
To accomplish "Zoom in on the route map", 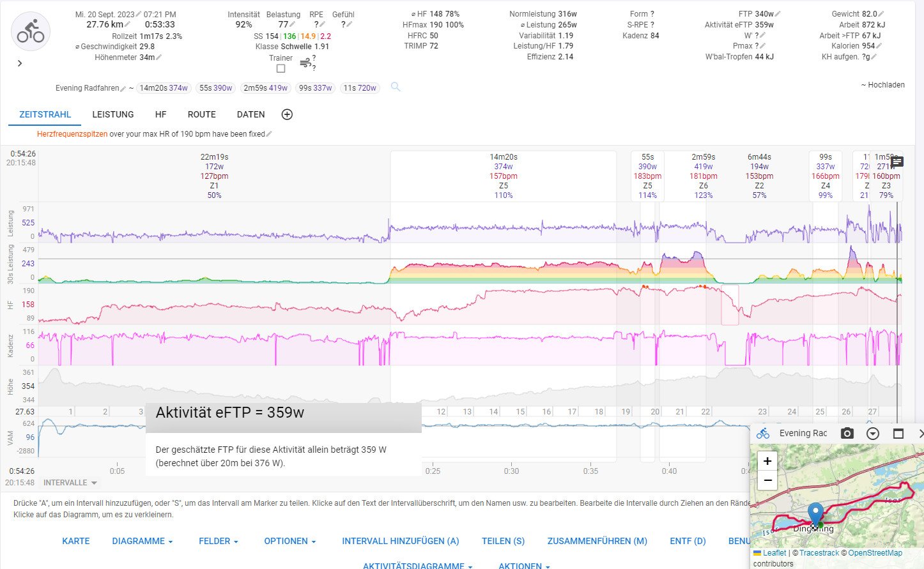I will (767, 461).
